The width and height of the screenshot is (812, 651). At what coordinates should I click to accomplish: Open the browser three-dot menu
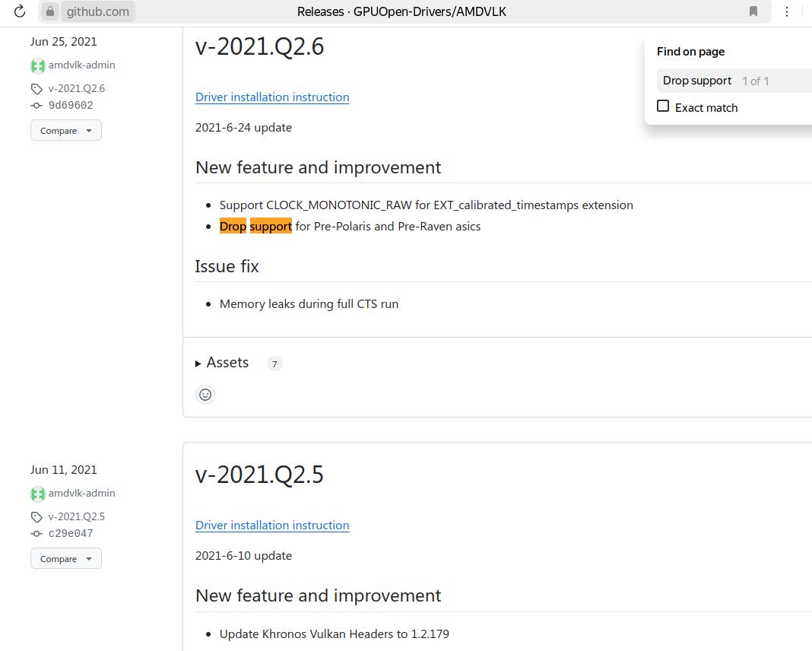787,11
